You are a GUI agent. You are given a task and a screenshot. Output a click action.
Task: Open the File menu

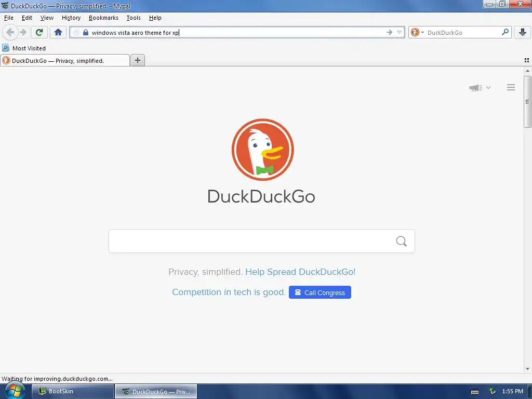coord(8,18)
